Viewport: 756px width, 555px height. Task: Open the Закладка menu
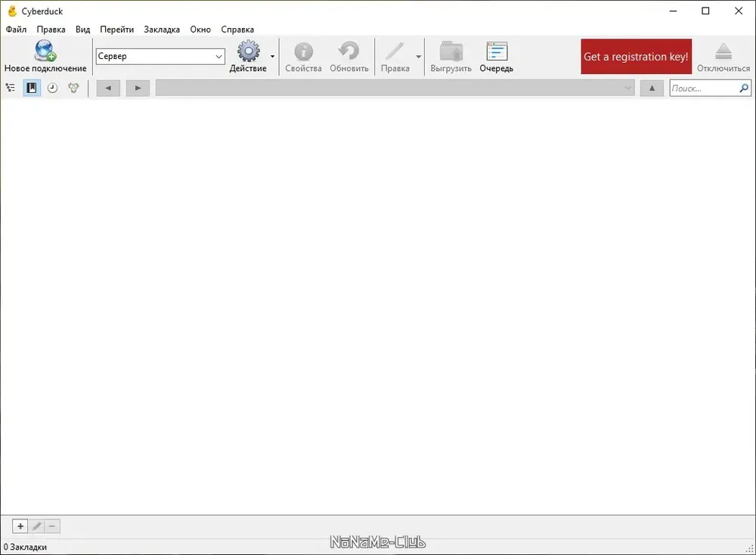point(162,29)
